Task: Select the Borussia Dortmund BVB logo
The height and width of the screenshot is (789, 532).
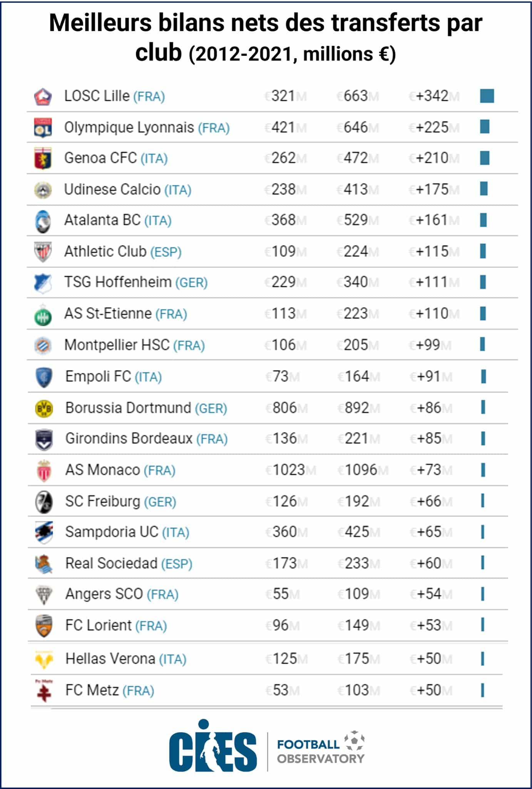Action: [x=44, y=408]
